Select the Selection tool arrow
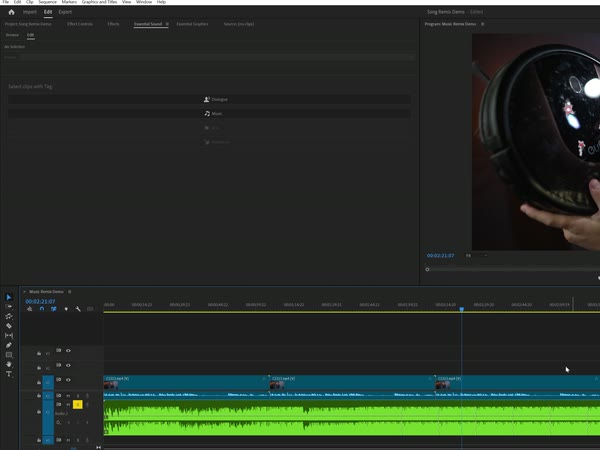The image size is (600, 450). (x=9, y=297)
